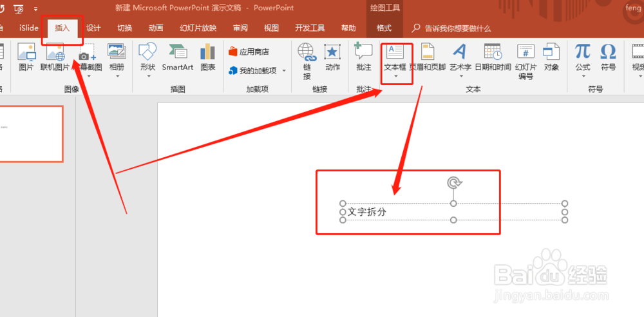Screen dimensions: 644x317
Task: Insert 页眉和页脚 header and footer
Action: [428, 57]
